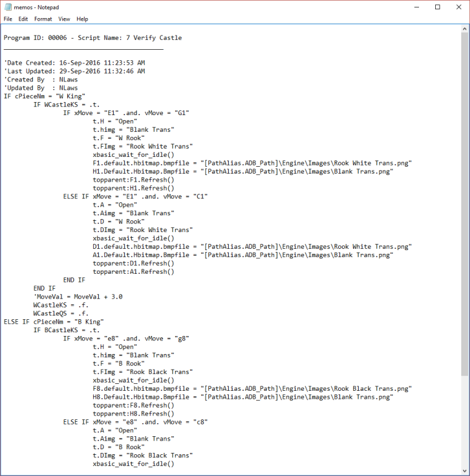Maximize the Notepad window
Screen dimensions: 470x476
(437, 7)
